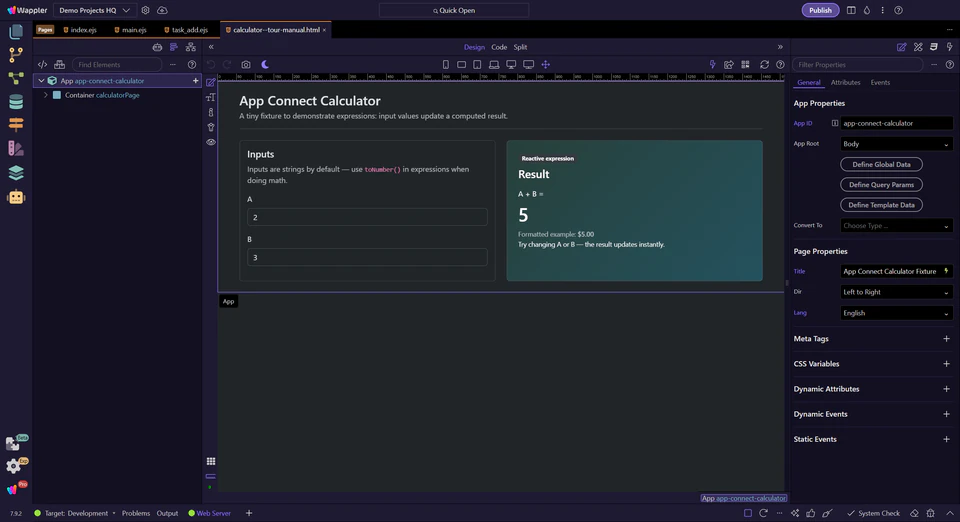Add child element with plus on App row

(x=195, y=81)
